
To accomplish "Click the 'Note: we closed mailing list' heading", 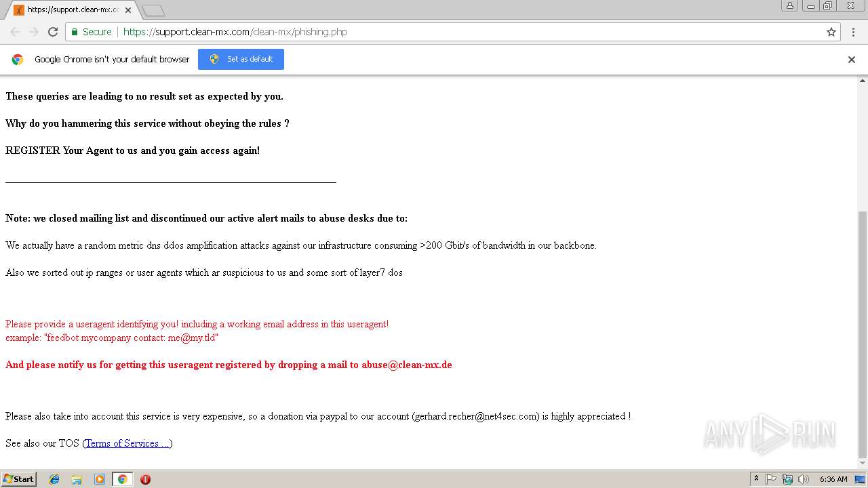I will pos(206,218).
